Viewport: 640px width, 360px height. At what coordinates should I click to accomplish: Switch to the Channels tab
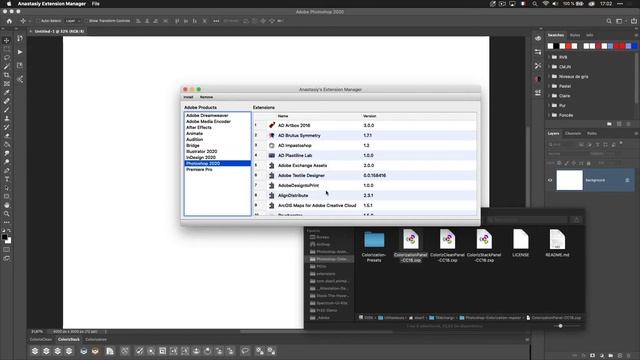click(x=573, y=133)
